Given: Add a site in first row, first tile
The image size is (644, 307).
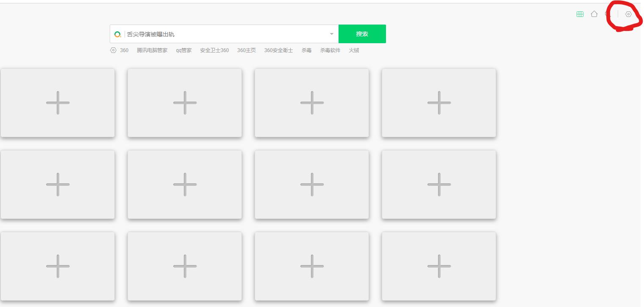Looking at the screenshot, I should click(x=58, y=102).
